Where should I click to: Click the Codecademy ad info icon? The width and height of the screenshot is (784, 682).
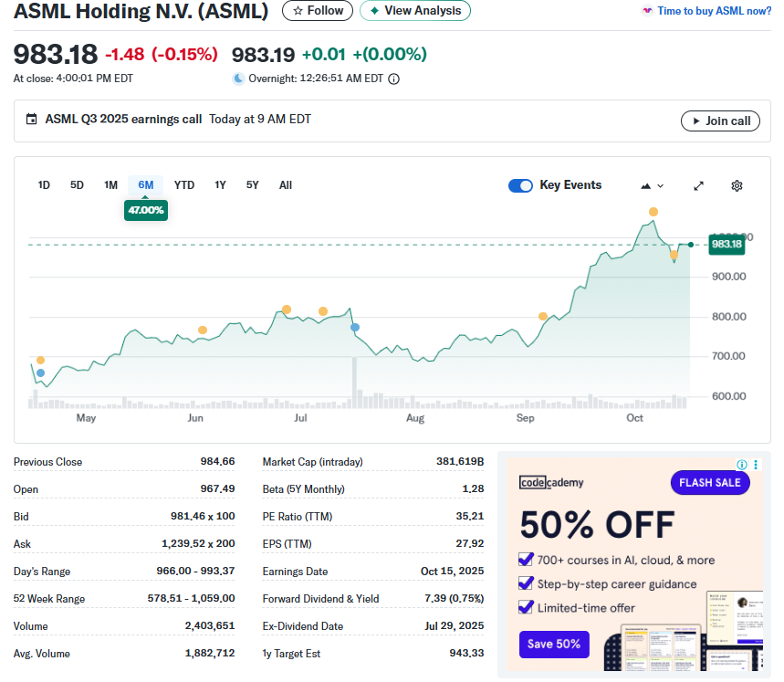[742, 465]
